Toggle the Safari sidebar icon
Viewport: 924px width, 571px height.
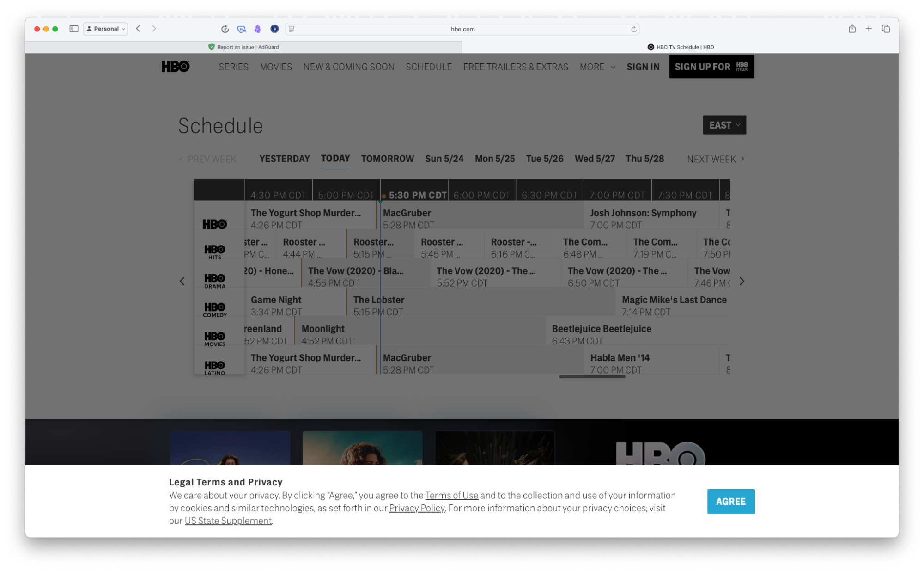[x=73, y=29]
